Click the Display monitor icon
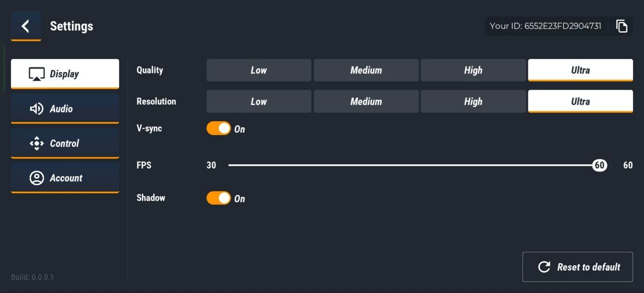The image size is (644, 293). coord(37,74)
